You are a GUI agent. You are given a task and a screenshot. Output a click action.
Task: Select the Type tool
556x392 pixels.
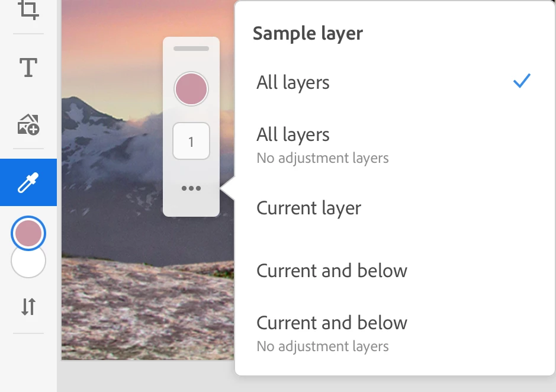28,68
